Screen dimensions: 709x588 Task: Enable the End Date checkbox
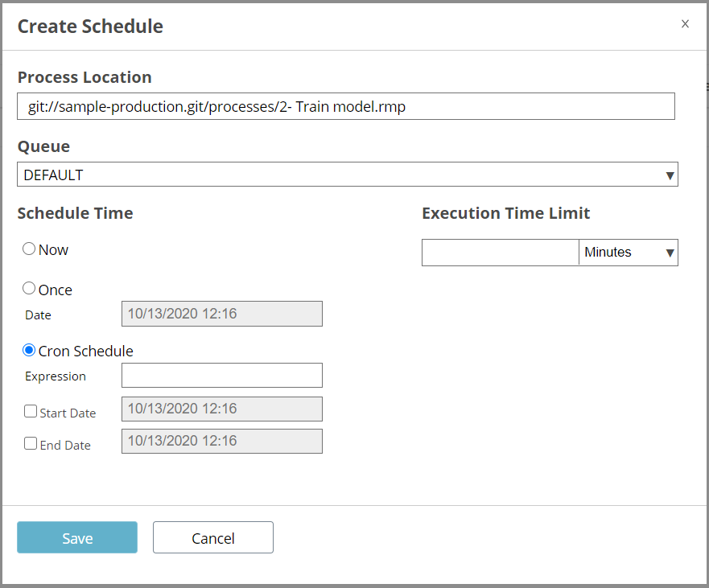click(31, 443)
